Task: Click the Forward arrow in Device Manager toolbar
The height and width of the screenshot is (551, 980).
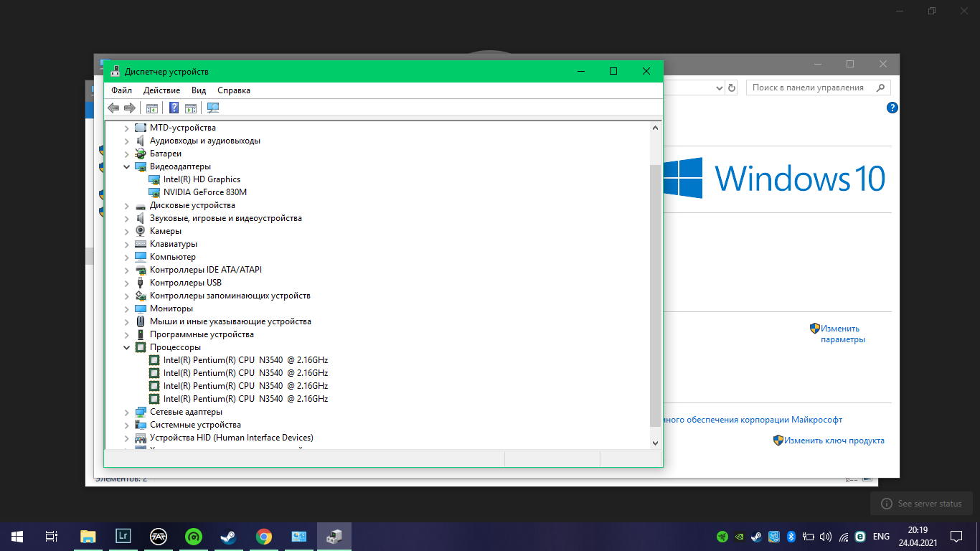Action: pos(130,108)
